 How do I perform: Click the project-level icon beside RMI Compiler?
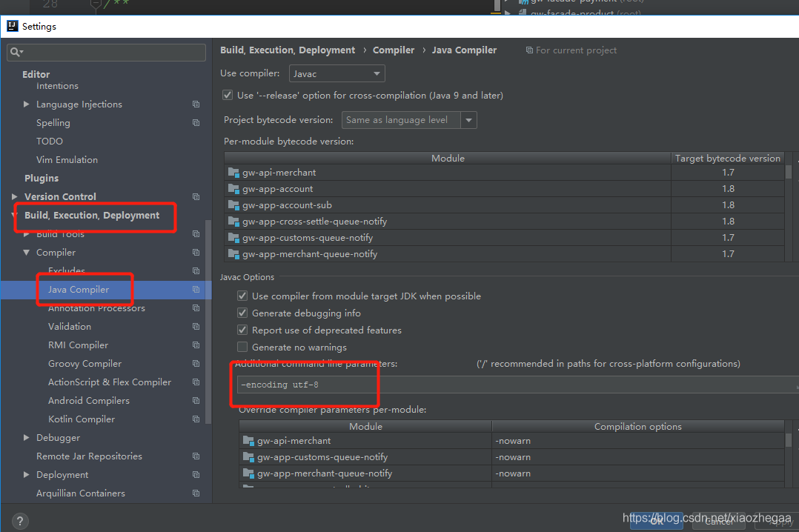[x=196, y=345]
